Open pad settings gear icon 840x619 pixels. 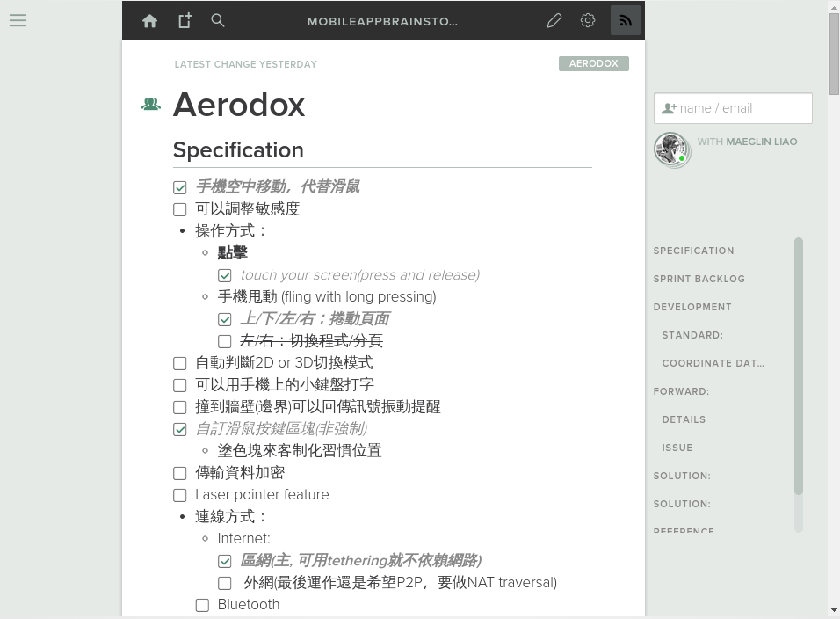click(x=588, y=20)
